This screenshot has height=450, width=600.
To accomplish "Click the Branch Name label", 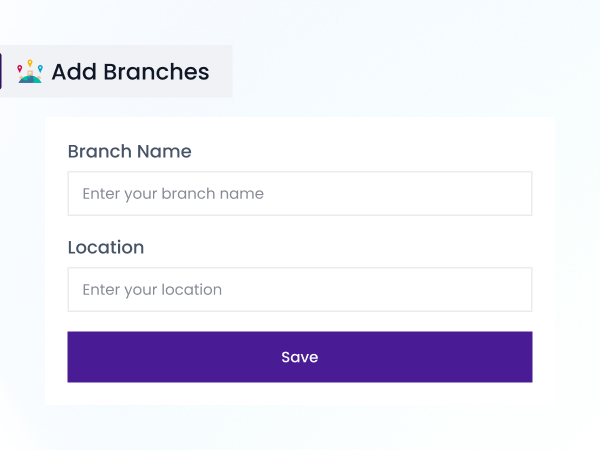I will tap(129, 151).
